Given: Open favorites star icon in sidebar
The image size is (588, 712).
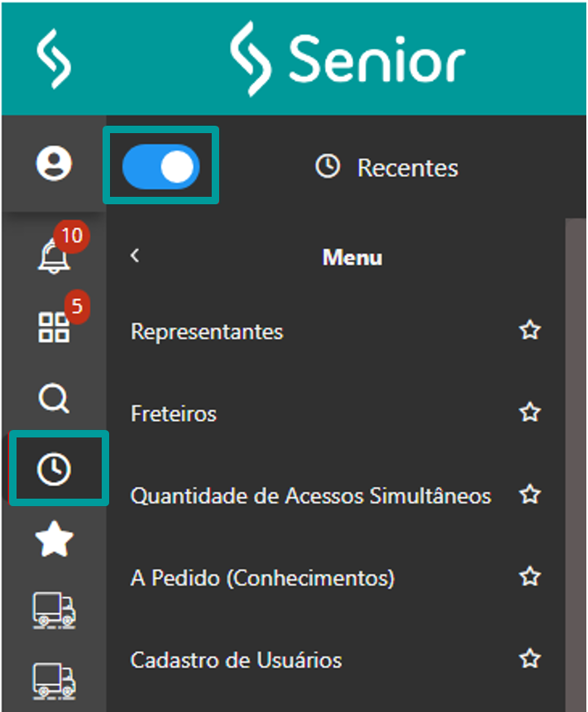Looking at the screenshot, I should [55, 540].
